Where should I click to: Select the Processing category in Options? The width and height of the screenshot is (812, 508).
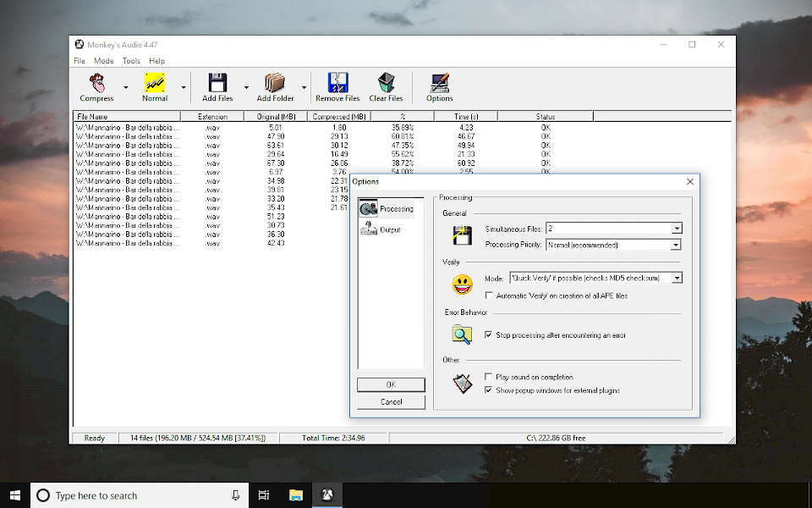387,209
